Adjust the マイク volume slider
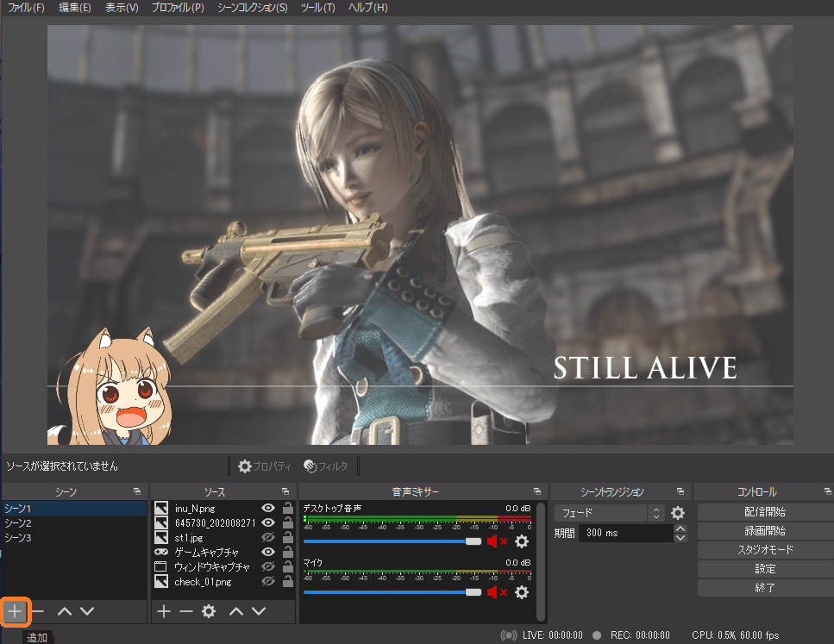 [392, 592]
